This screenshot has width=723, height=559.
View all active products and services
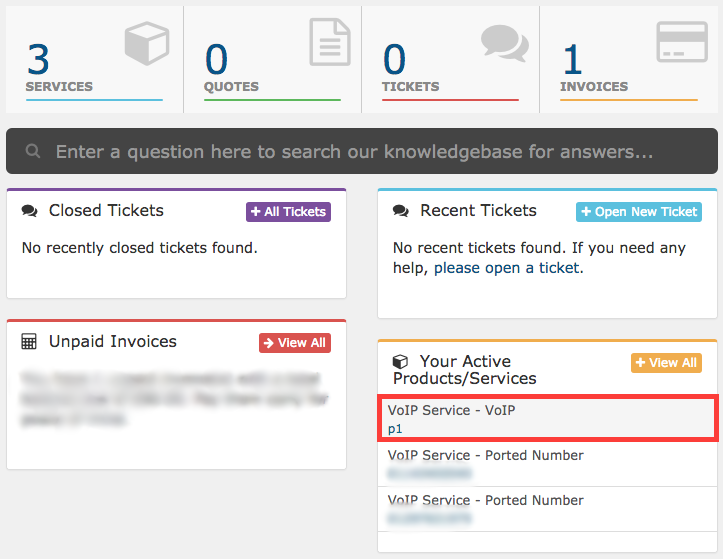tap(666, 363)
